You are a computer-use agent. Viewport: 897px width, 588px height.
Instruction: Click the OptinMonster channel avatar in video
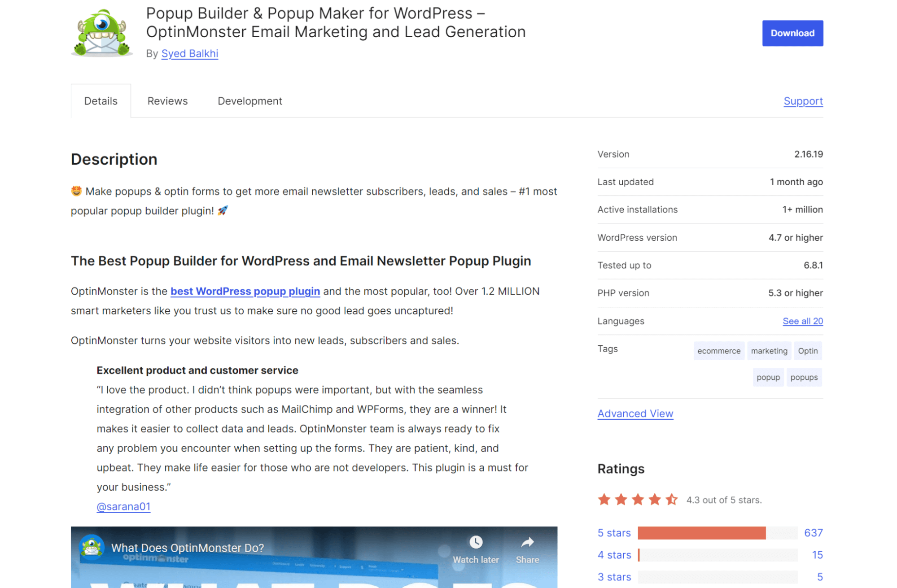[92, 547]
